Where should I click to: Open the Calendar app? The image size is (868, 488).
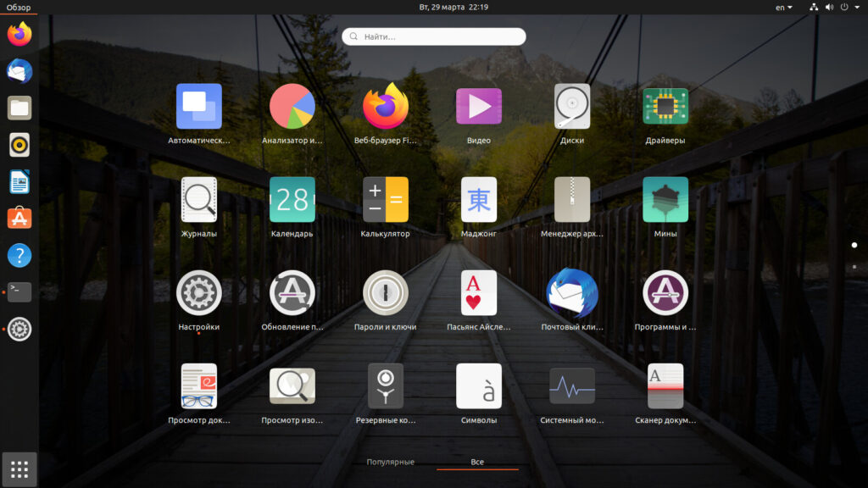(292, 200)
